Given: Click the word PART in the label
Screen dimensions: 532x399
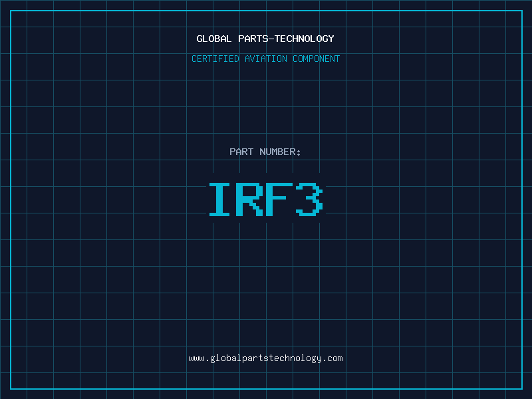Looking at the screenshot, I should click(241, 152).
